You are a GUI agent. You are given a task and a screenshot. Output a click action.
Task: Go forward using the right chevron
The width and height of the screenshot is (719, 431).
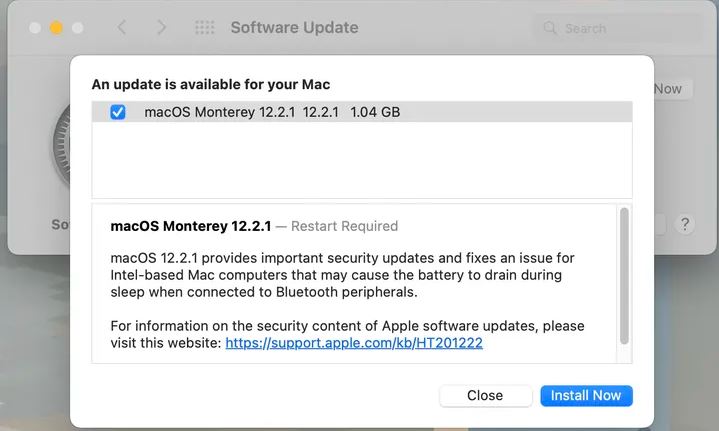pyautogui.click(x=162, y=28)
